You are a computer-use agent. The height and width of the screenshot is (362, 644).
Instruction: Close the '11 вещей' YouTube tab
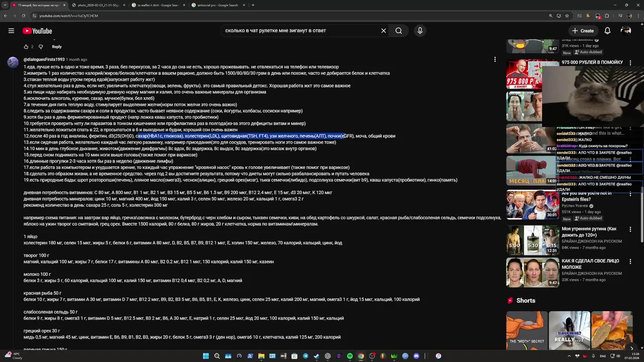(x=63, y=5)
